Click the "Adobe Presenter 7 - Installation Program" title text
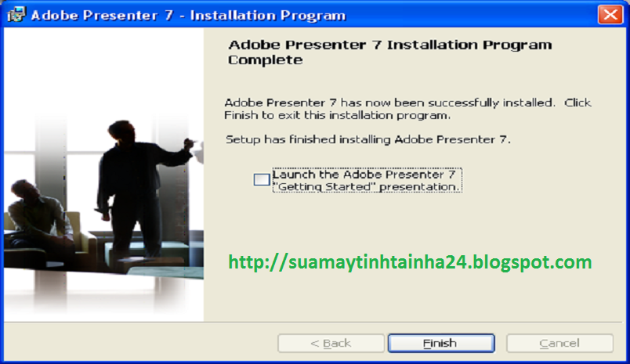630x364 pixels. 188,15
